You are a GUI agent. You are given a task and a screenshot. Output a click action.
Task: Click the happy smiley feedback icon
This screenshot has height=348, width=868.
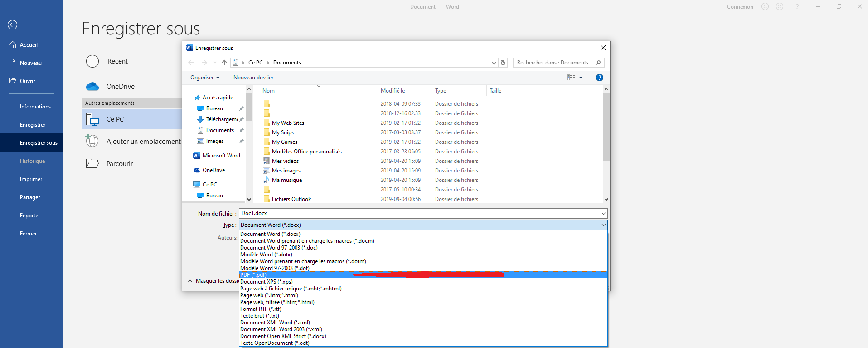click(x=765, y=6)
